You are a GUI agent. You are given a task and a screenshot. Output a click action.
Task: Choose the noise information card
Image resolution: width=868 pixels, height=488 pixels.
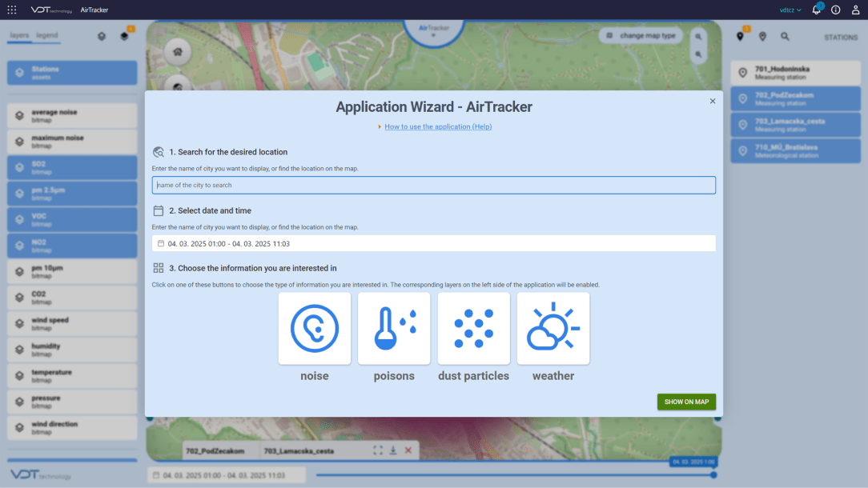point(315,329)
